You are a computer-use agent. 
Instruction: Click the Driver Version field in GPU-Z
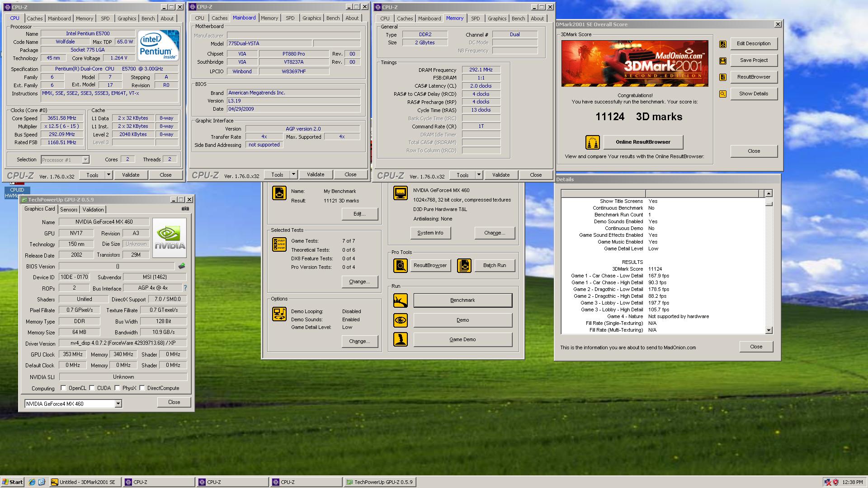(x=123, y=343)
